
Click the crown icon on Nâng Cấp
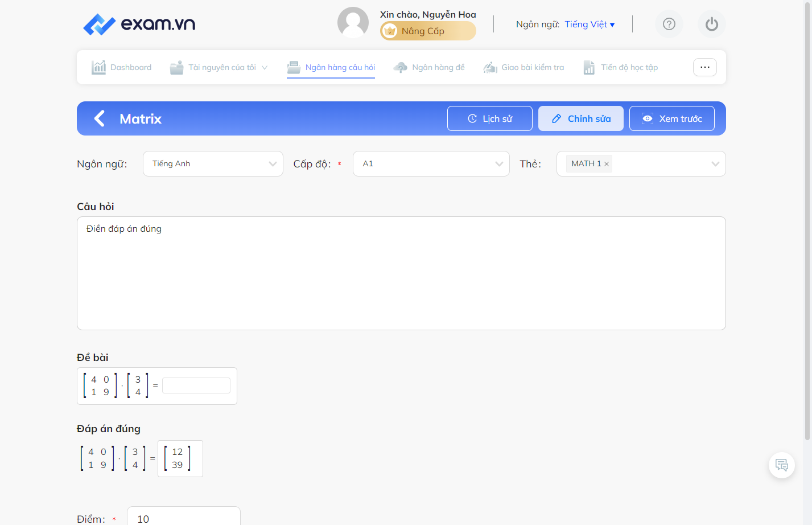tap(390, 31)
